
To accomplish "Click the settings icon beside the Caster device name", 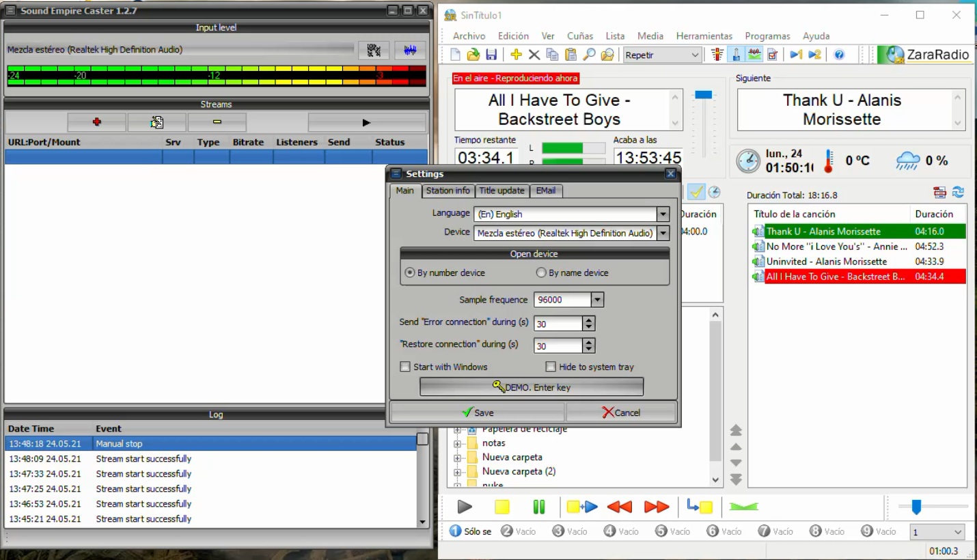I will coord(374,50).
